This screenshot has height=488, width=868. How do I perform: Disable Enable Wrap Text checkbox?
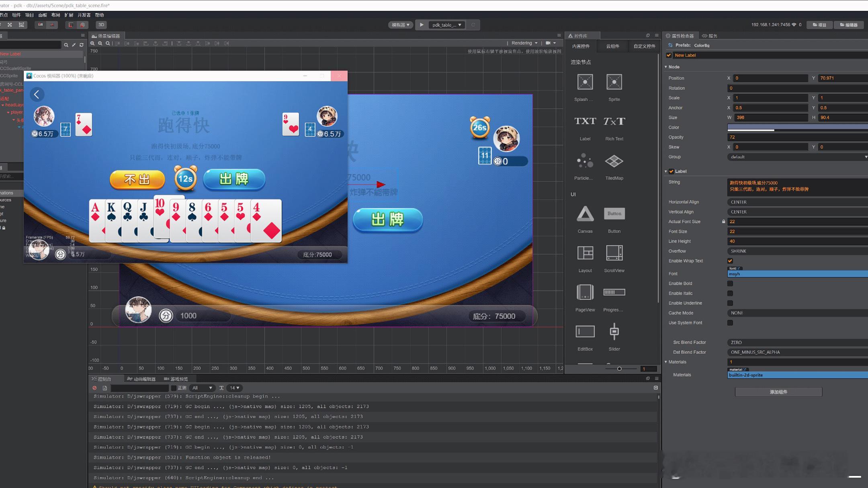click(730, 261)
